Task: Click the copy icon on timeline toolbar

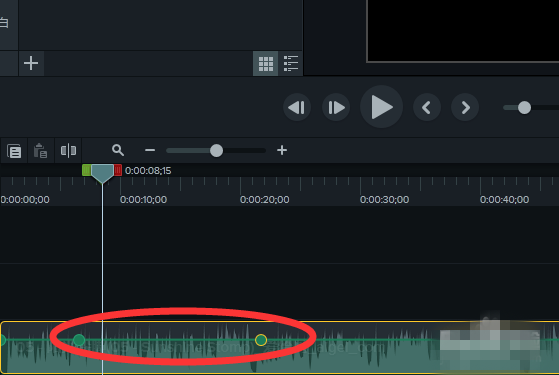Action: 14,151
